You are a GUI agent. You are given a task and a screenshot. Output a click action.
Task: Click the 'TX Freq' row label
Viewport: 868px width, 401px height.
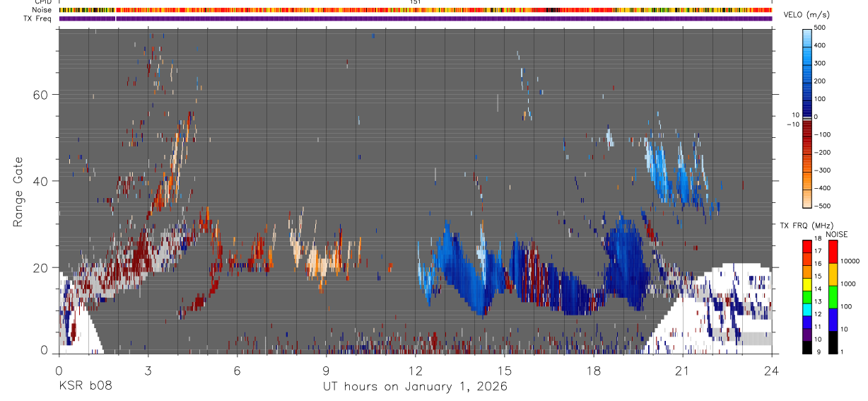(38, 18)
